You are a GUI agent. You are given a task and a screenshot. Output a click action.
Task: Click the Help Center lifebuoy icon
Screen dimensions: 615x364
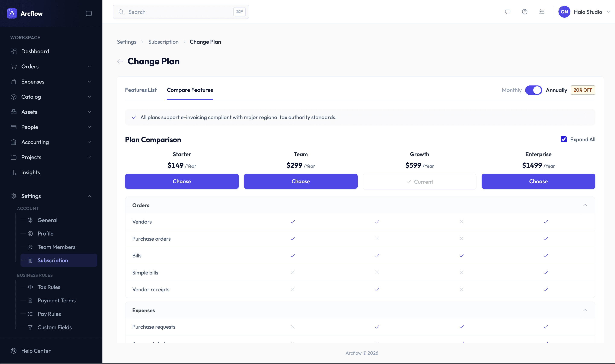point(14,351)
